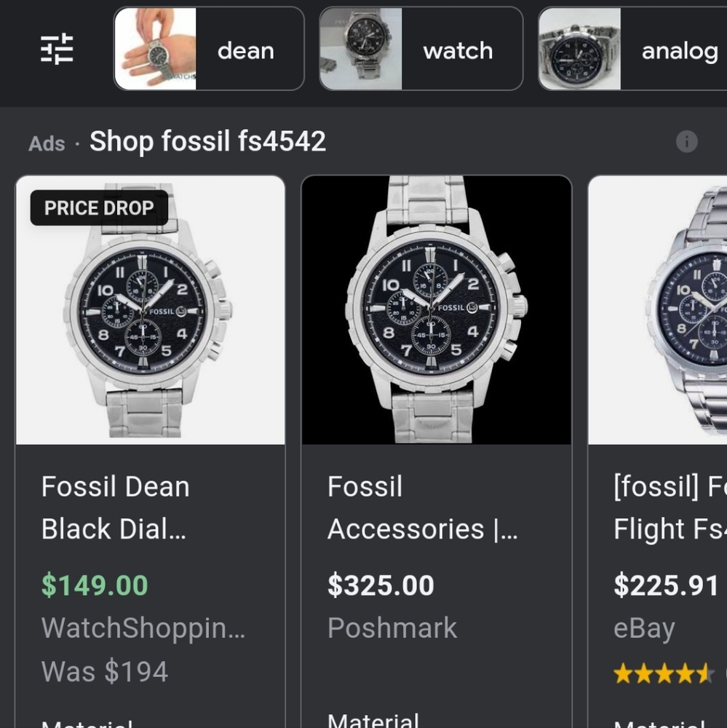Image resolution: width=727 pixels, height=728 pixels.
Task: Select the "dean" refinement chip
Action: pos(246,50)
